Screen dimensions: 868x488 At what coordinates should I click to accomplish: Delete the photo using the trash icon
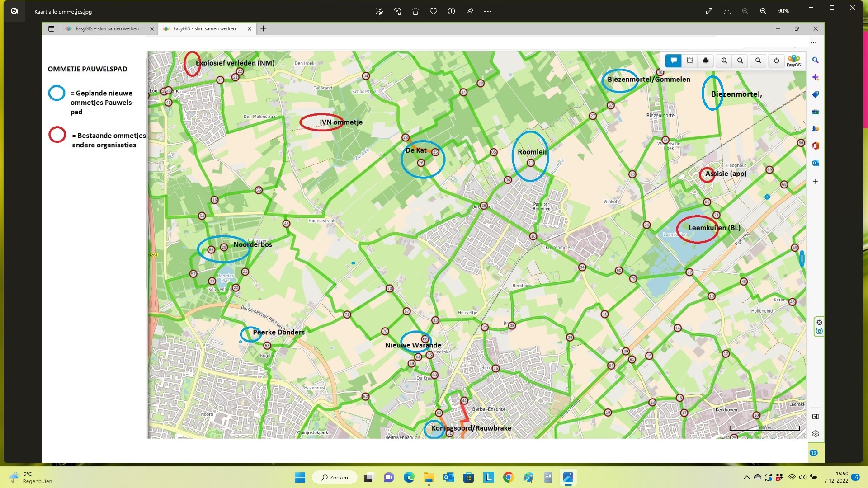coord(415,11)
